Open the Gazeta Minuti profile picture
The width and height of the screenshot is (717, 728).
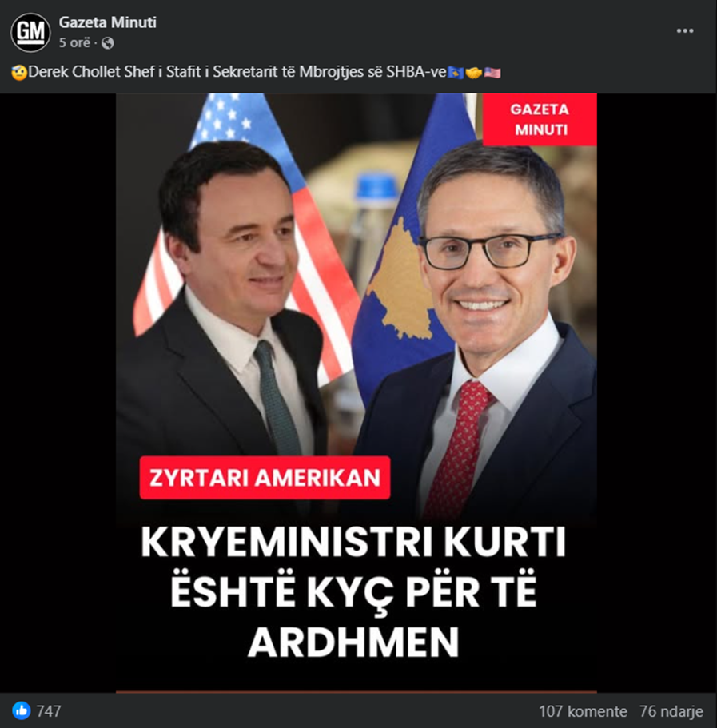[30, 32]
